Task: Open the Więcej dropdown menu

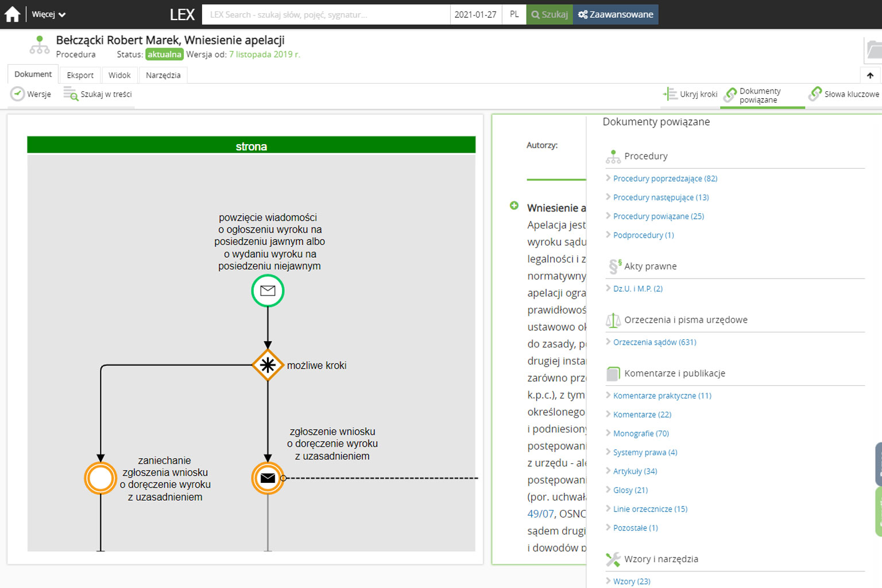Action: [x=48, y=14]
